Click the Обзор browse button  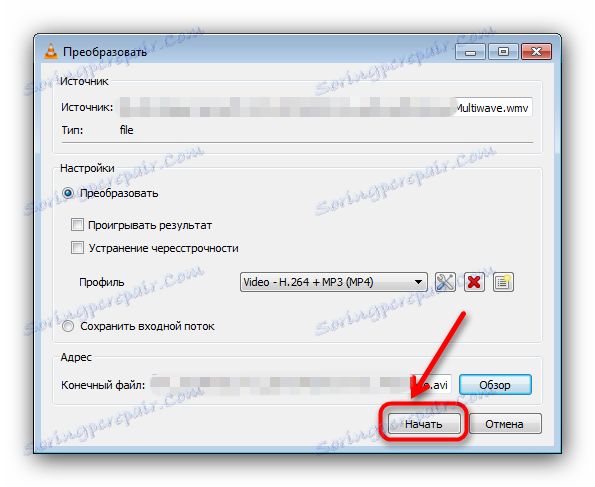click(x=495, y=385)
